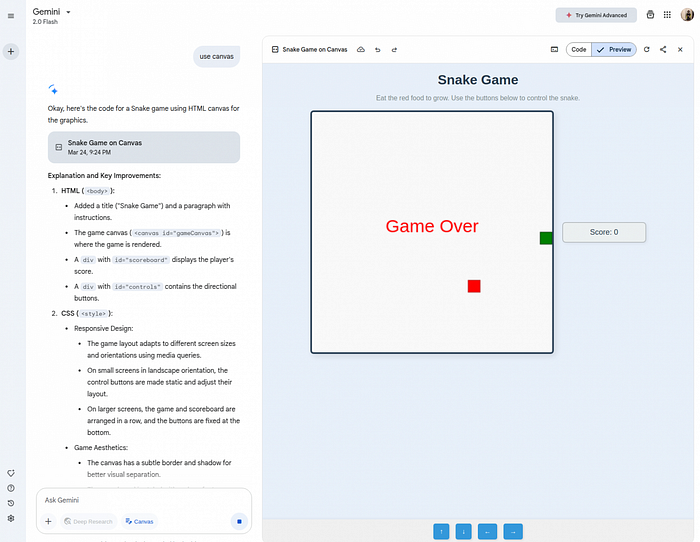Click the Game Over text
Image resolution: width=700 pixels, height=542 pixels.
pos(432,226)
